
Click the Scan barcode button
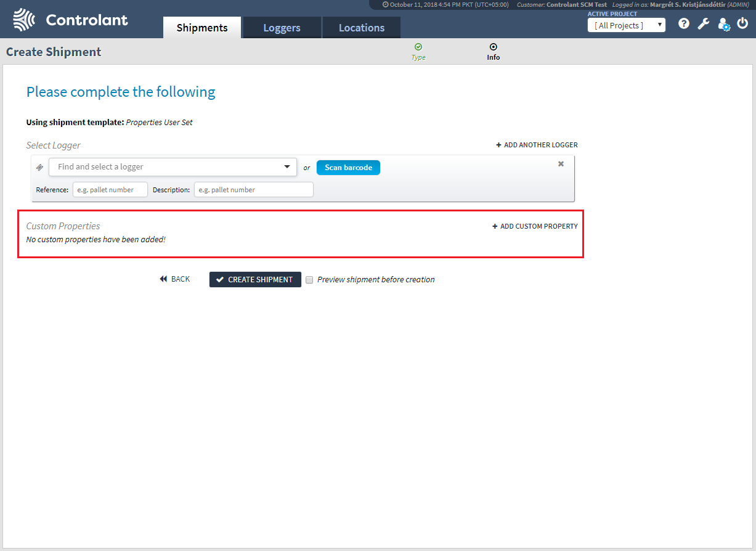click(x=348, y=168)
